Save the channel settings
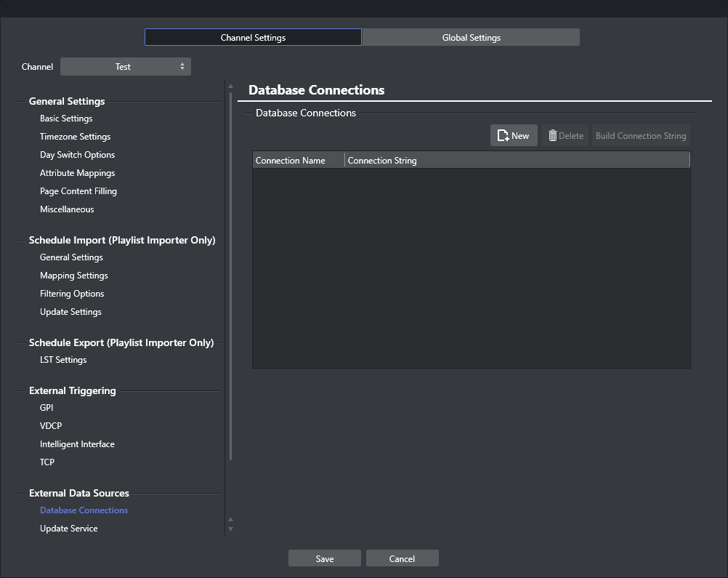Viewport: 728px width, 578px height. 325,558
